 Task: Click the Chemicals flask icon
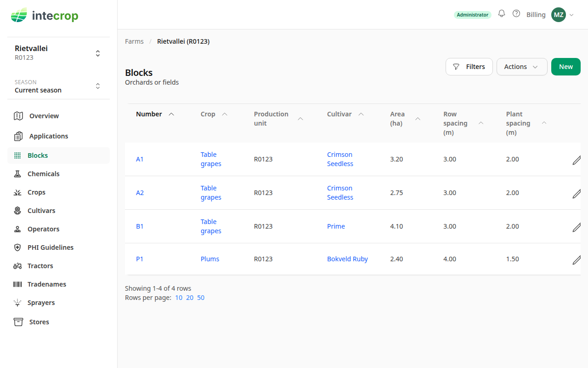[17, 174]
